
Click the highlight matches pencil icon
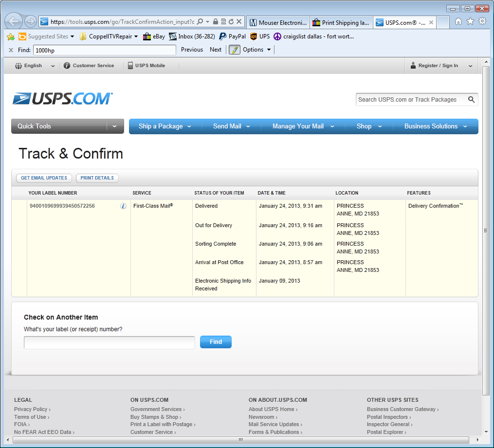(235, 50)
